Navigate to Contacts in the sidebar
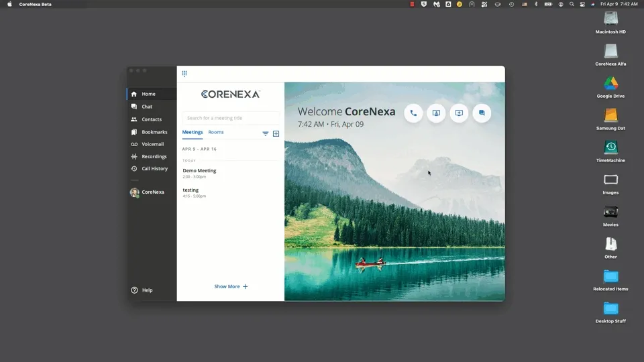 [x=151, y=119]
